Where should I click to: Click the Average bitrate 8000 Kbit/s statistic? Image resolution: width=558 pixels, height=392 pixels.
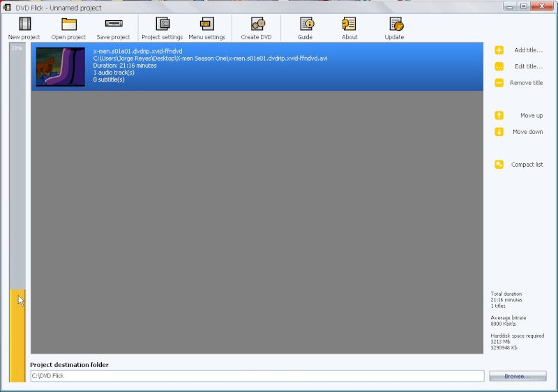click(x=508, y=320)
